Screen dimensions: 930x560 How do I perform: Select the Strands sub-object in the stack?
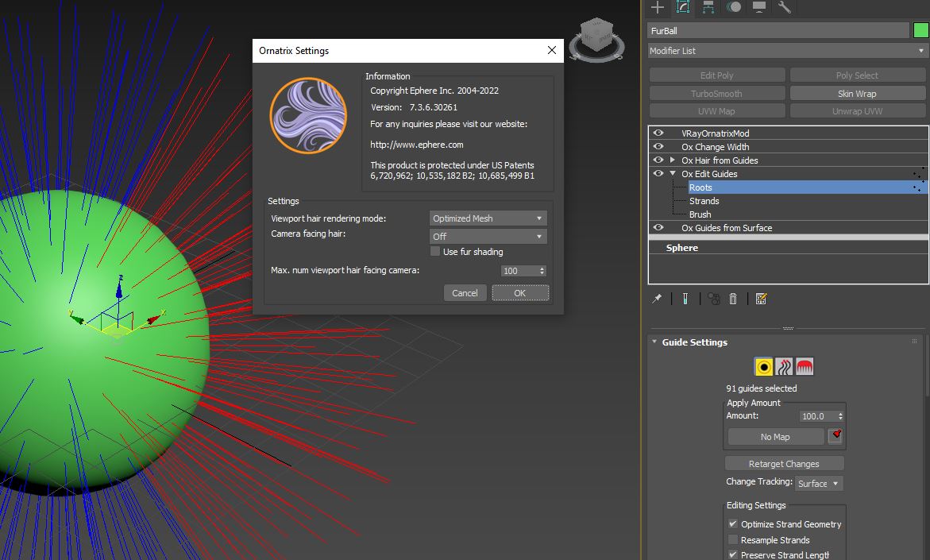click(x=704, y=201)
